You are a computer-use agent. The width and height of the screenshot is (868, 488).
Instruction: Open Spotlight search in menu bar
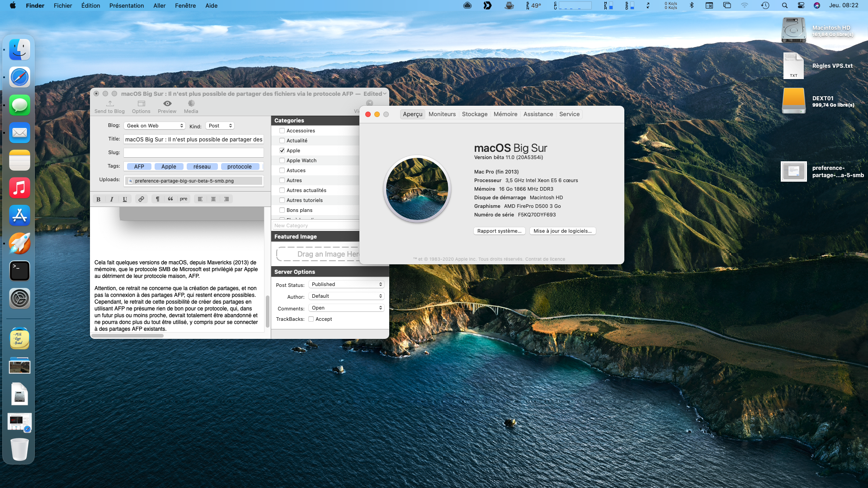coord(784,5)
